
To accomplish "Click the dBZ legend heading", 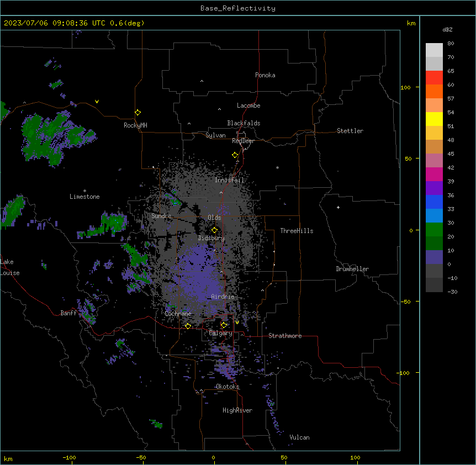I will 447,29.
